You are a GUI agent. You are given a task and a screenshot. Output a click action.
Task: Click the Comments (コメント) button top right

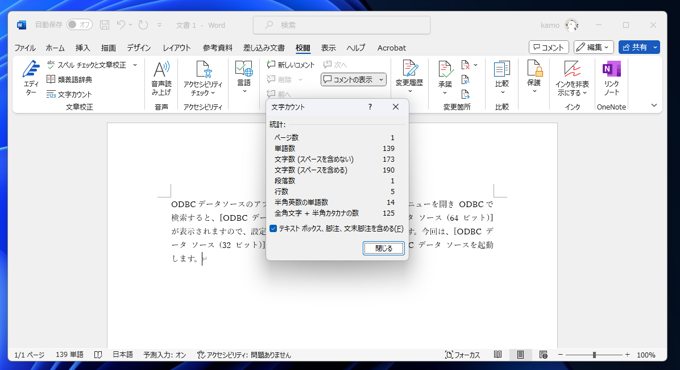pos(549,47)
